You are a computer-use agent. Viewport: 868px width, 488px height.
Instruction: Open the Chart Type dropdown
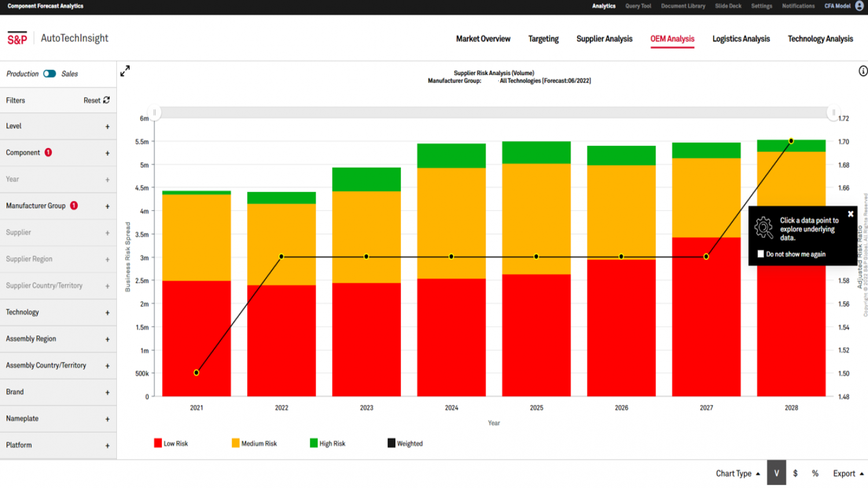[738, 473]
